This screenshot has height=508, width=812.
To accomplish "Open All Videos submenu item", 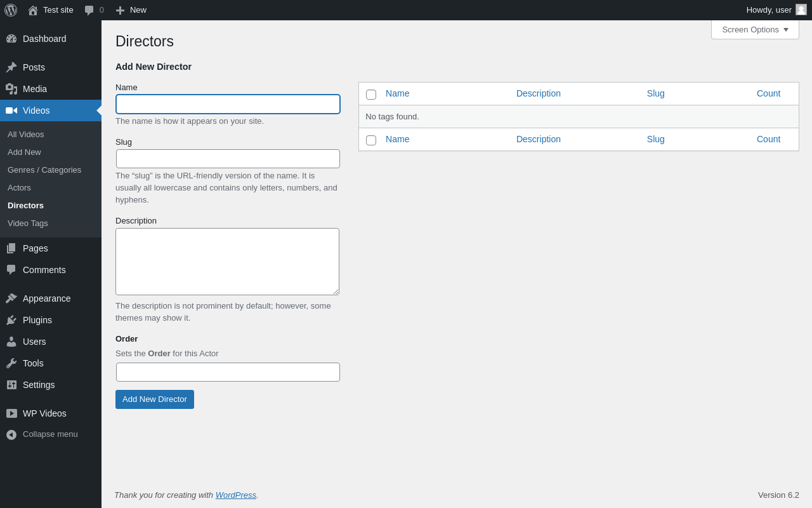I will [x=26, y=135].
